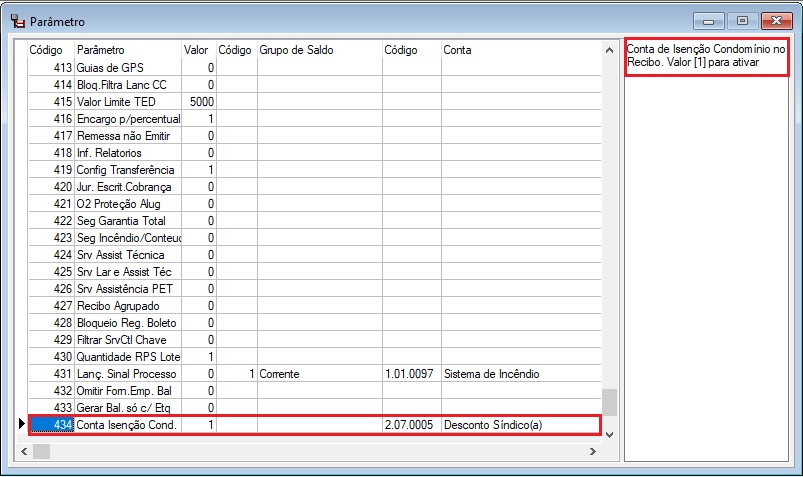Select the 'Bloq.Filtra Lanc CC' cell
Image resolution: width=803 pixels, height=477 pixels.
(x=128, y=85)
